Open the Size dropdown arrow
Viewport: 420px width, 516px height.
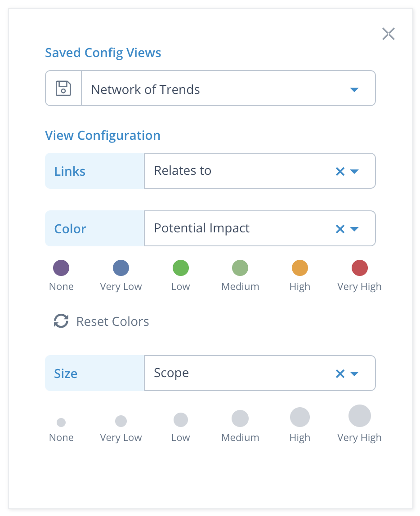tap(354, 374)
